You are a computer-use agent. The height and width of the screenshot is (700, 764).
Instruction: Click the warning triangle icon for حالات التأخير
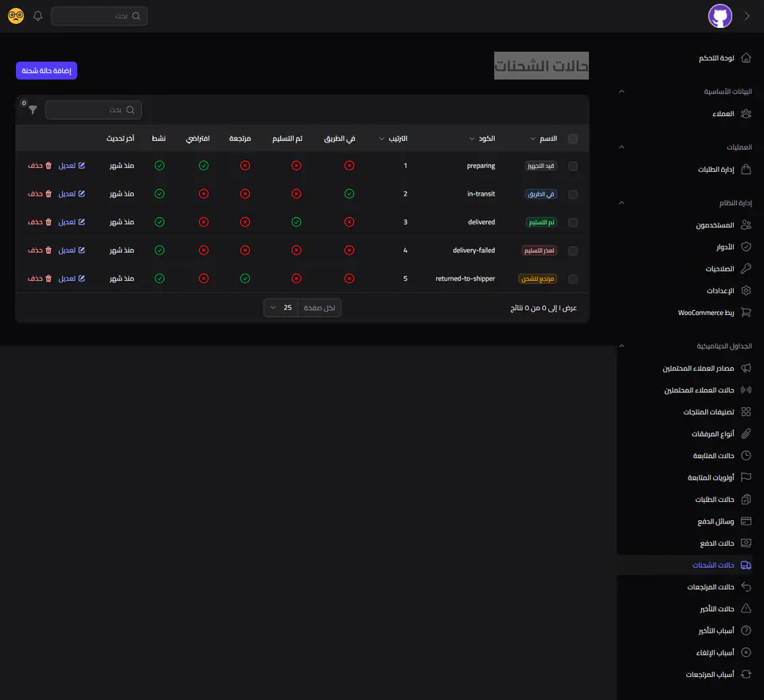(746, 609)
